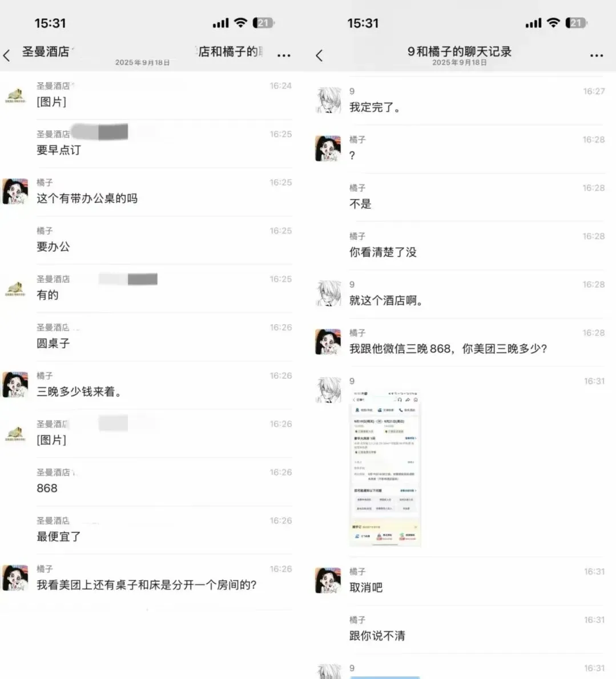Open the Meituan order screenshot thumbnail
The width and height of the screenshot is (616, 679).
tap(385, 468)
